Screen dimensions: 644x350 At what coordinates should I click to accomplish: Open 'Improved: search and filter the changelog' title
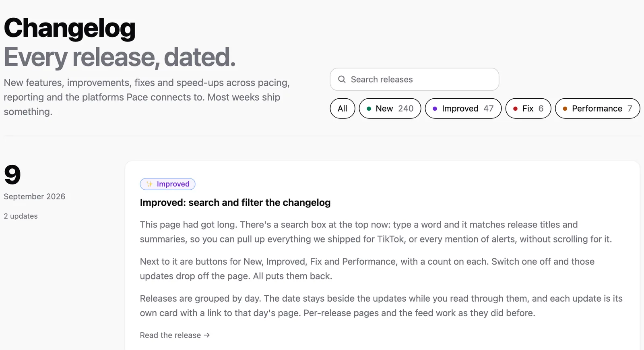click(235, 203)
